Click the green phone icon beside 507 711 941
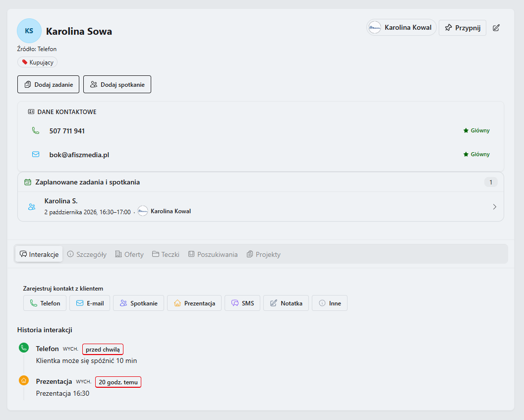The width and height of the screenshot is (524, 420). (x=35, y=130)
